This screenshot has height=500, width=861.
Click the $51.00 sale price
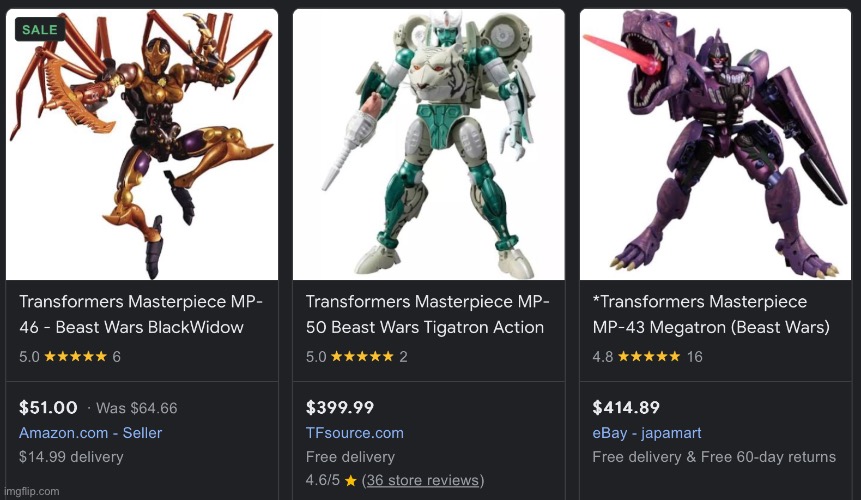coord(48,407)
